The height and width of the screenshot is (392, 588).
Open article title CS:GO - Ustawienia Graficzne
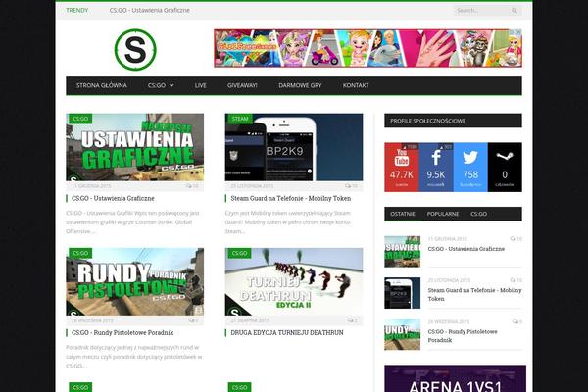click(113, 198)
